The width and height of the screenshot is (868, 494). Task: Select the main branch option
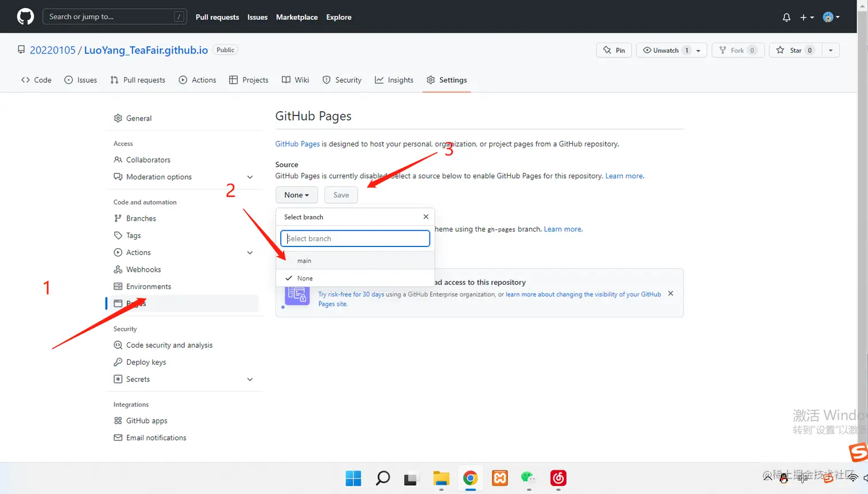click(355, 261)
